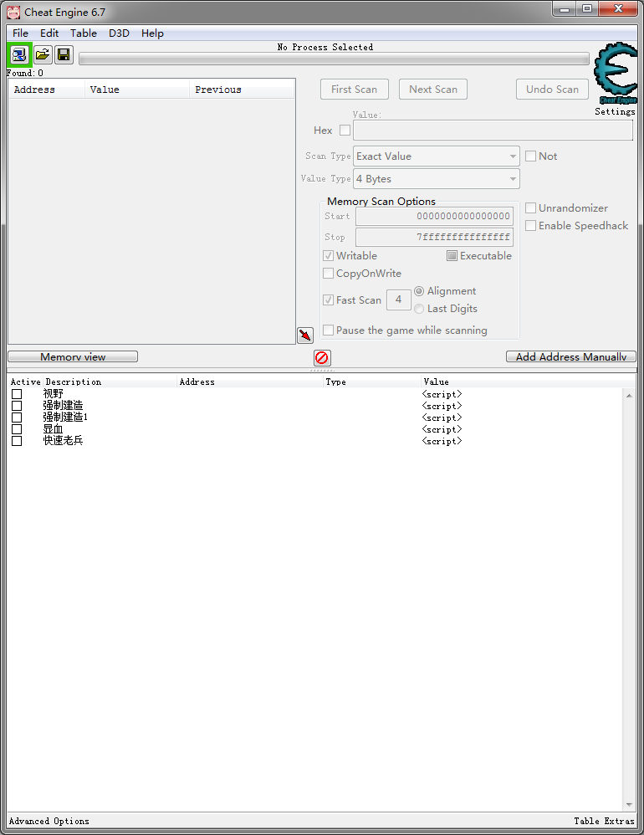Click the cheat table Value column header
The image size is (644, 835).
click(x=527, y=382)
